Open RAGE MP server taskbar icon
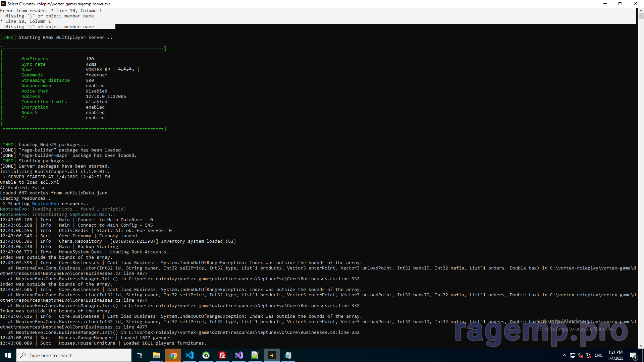Viewport: 644px width, 362px height. 272,355
